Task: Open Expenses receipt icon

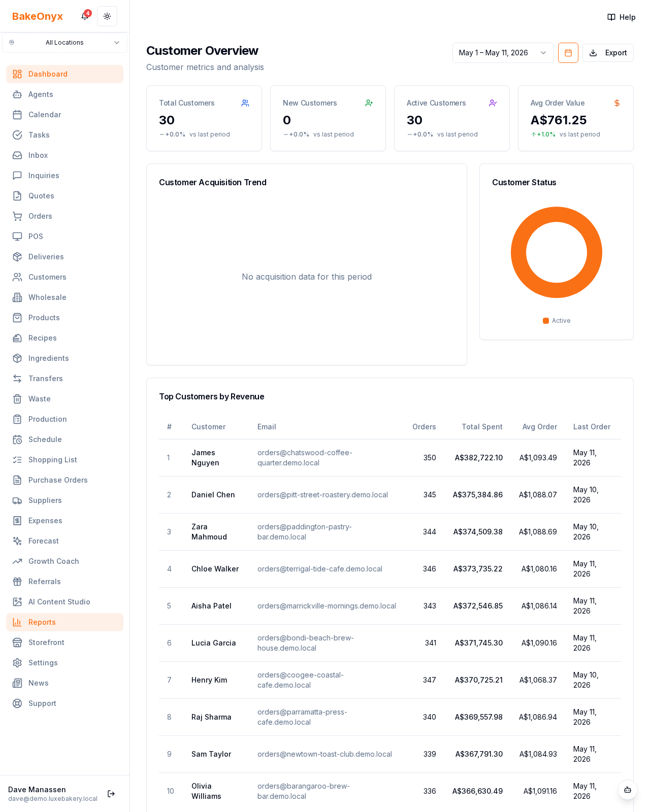Action: tap(17, 521)
